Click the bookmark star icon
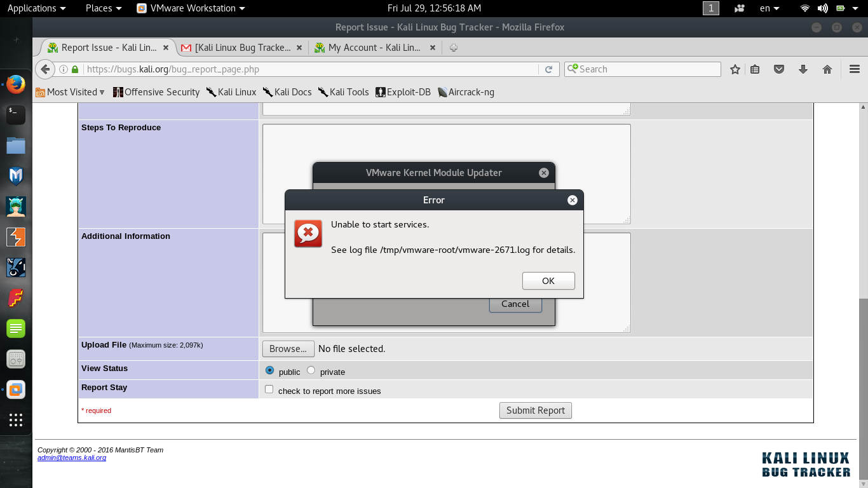Screen dimensions: 868x488 point(735,69)
